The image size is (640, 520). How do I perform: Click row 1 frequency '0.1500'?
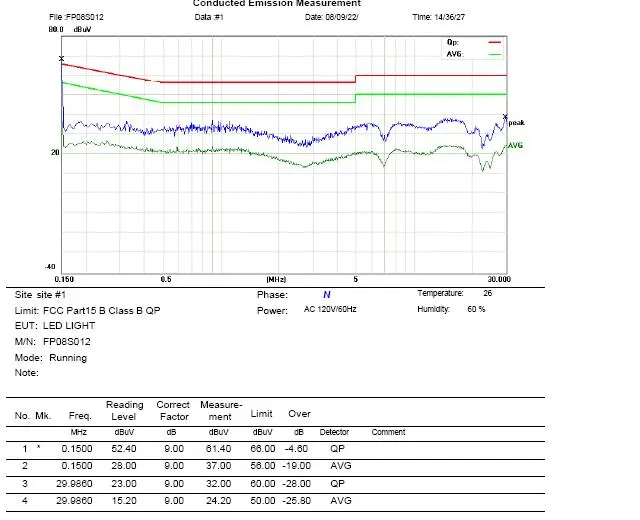coord(77,449)
